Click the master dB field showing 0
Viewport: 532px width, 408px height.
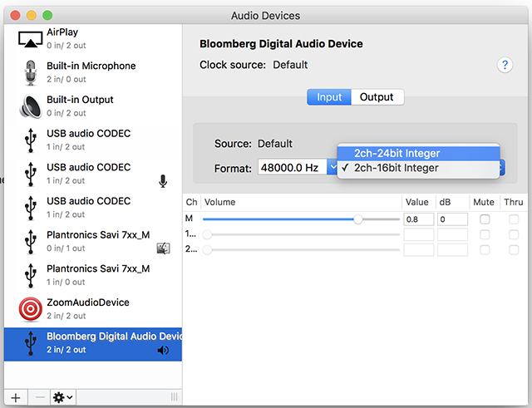[x=452, y=219]
